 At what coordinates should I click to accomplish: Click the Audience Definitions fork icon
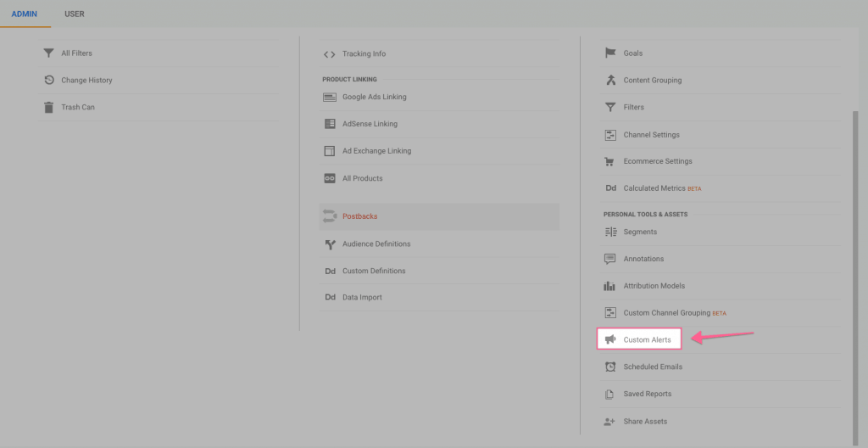[x=330, y=244]
